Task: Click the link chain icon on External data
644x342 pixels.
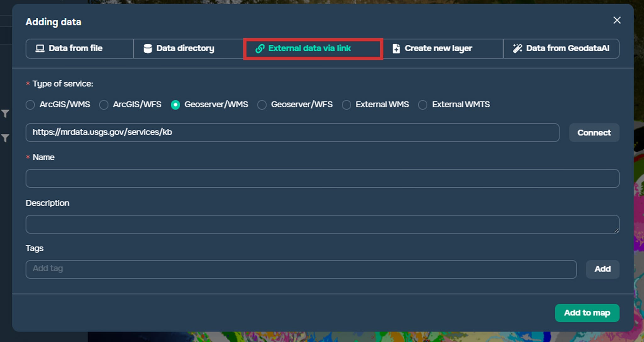Action: click(260, 48)
